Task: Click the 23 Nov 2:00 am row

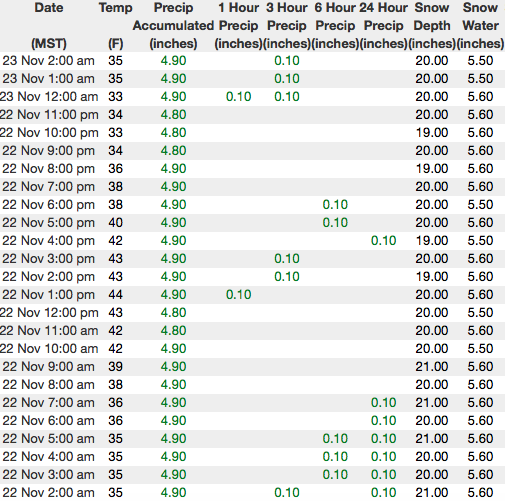Action: (252, 61)
